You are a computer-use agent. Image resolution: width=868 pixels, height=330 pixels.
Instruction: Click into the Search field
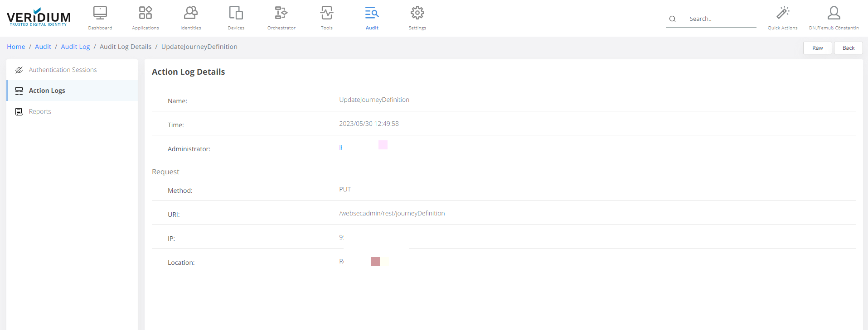(721, 19)
